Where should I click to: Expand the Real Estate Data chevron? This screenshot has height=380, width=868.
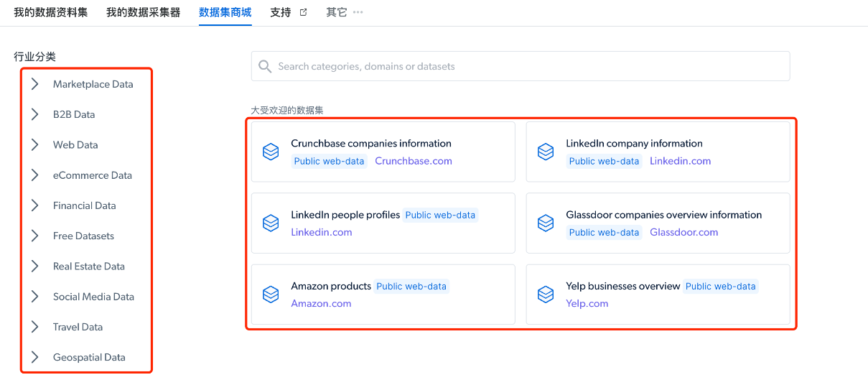pyautogui.click(x=34, y=266)
